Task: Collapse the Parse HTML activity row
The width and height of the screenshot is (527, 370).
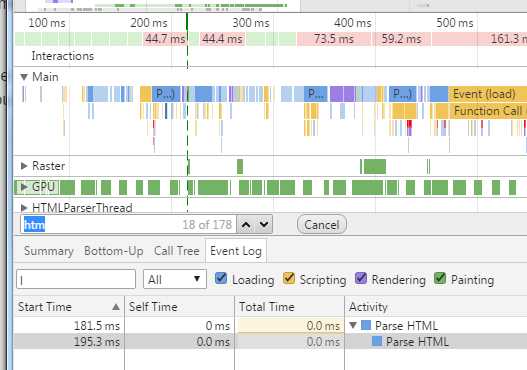Action: (x=353, y=325)
